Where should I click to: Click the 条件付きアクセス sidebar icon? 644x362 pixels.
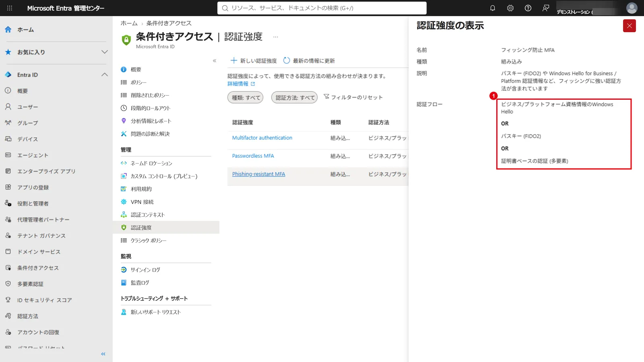8,268
